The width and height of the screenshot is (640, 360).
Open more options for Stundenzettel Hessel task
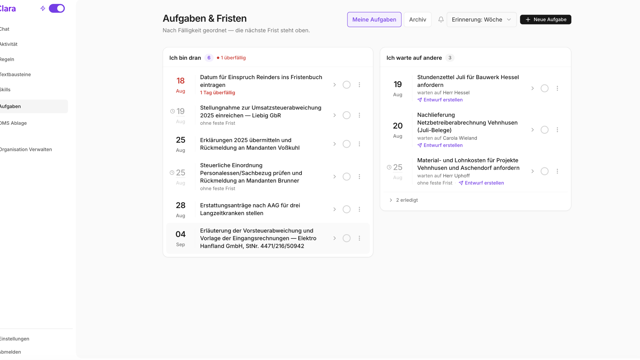pyautogui.click(x=557, y=89)
